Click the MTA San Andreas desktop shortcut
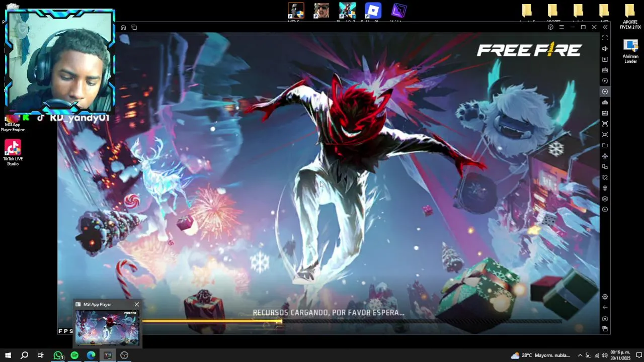This screenshot has width=644, height=362. [x=296, y=11]
